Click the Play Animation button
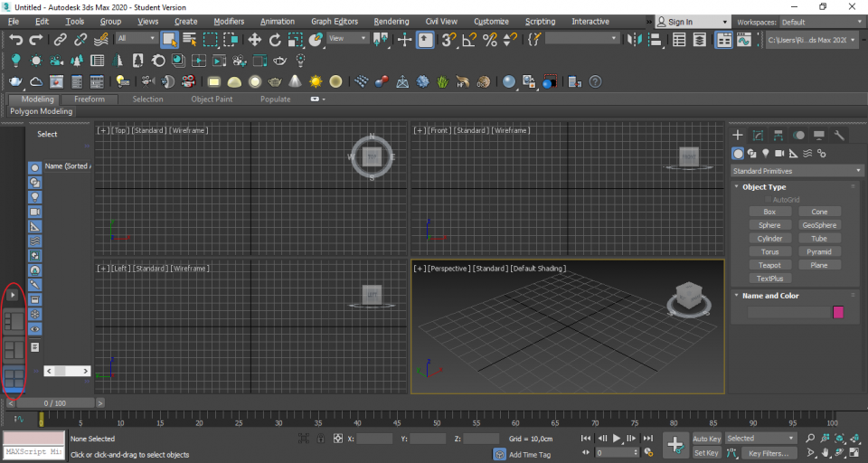The height and width of the screenshot is (463, 868). tap(617, 438)
